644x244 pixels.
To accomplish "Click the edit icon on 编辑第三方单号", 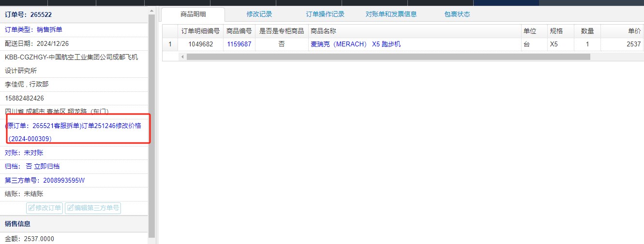I will click(x=70, y=208).
